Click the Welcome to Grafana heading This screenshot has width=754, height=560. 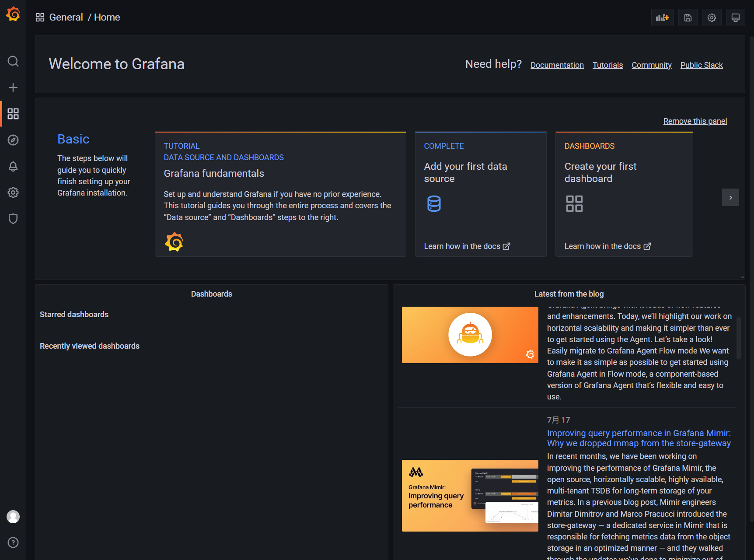[x=117, y=64]
